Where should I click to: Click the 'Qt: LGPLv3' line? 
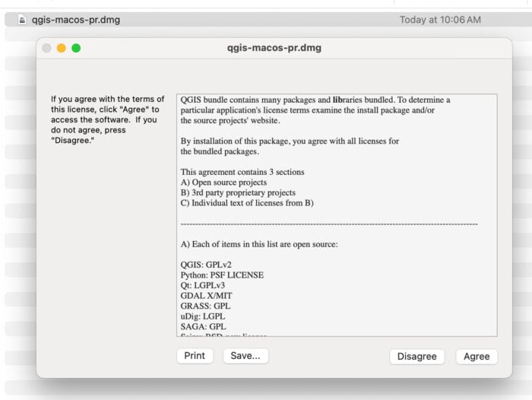pyautogui.click(x=203, y=285)
